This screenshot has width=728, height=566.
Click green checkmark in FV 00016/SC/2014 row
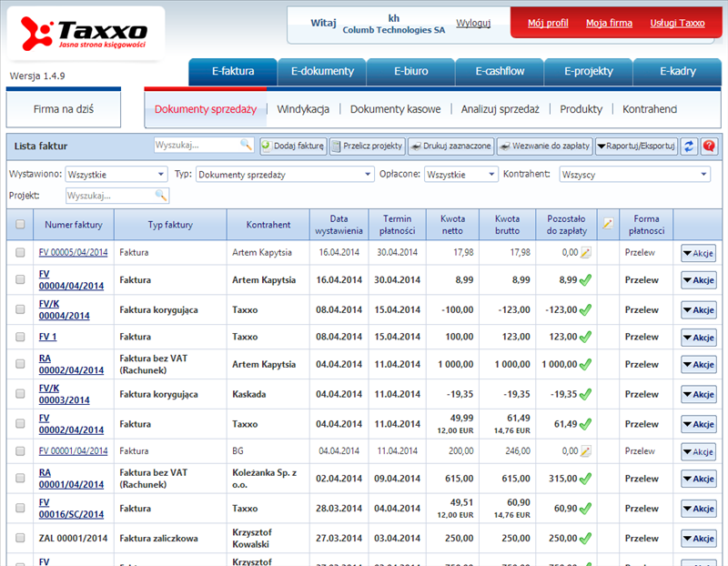point(585,509)
